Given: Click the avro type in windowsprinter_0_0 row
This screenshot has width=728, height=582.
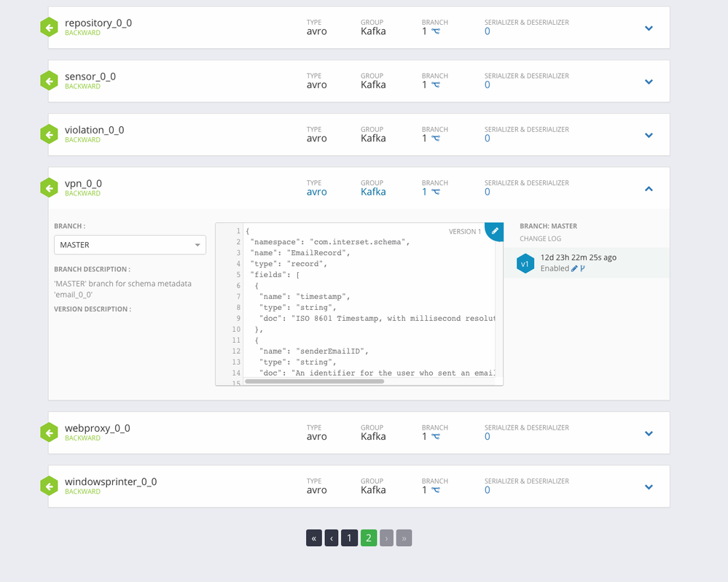Looking at the screenshot, I should pyautogui.click(x=317, y=490).
